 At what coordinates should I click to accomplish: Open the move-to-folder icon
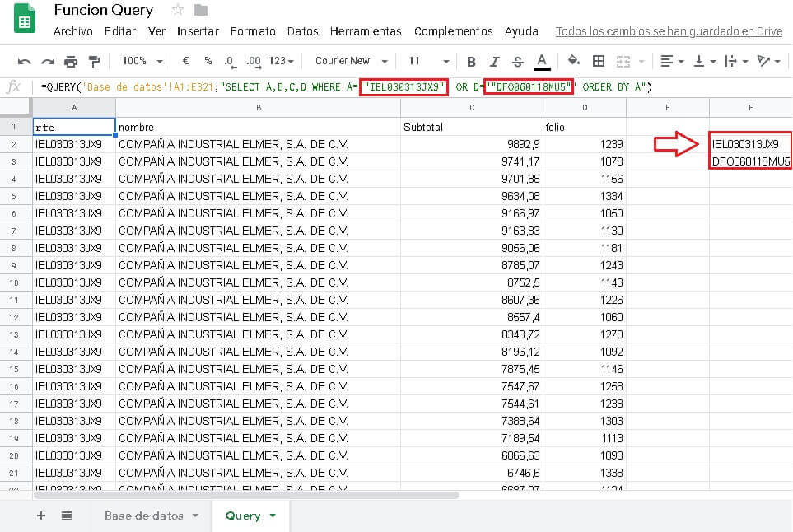pos(201,10)
